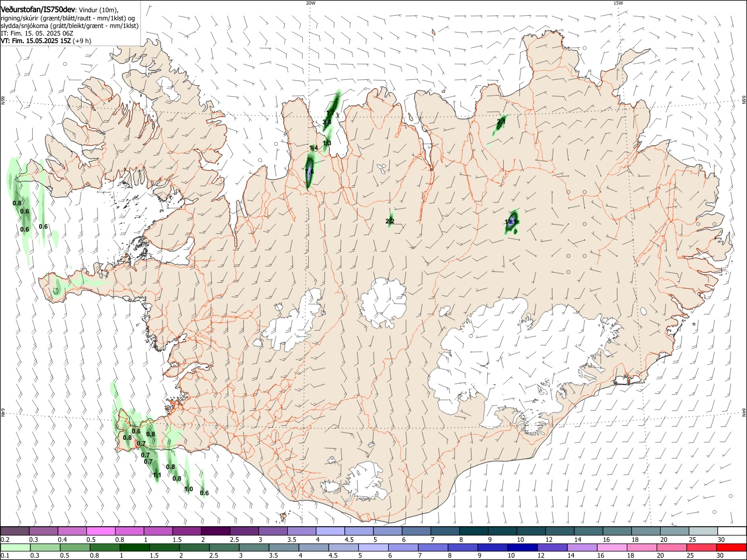The image size is (747, 560).
Task: Click the 2.2 precipitation value in central north
Action: pyautogui.click(x=390, y=221)
